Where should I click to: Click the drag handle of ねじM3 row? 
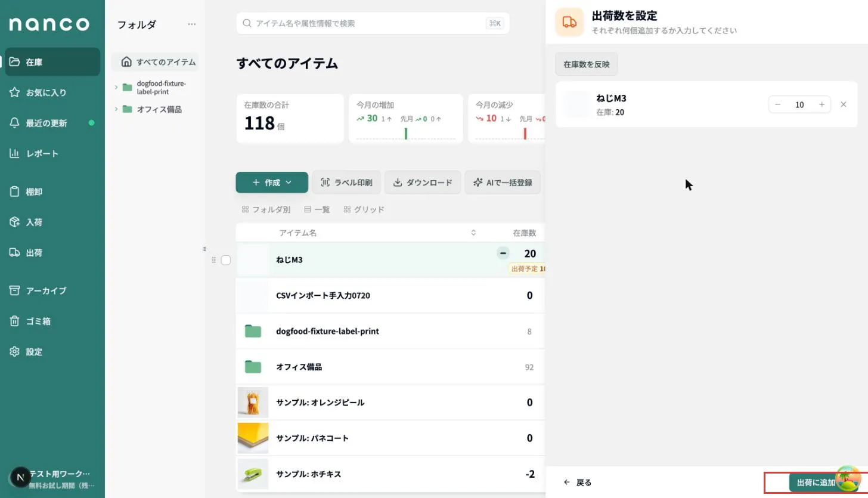point(213,260)
